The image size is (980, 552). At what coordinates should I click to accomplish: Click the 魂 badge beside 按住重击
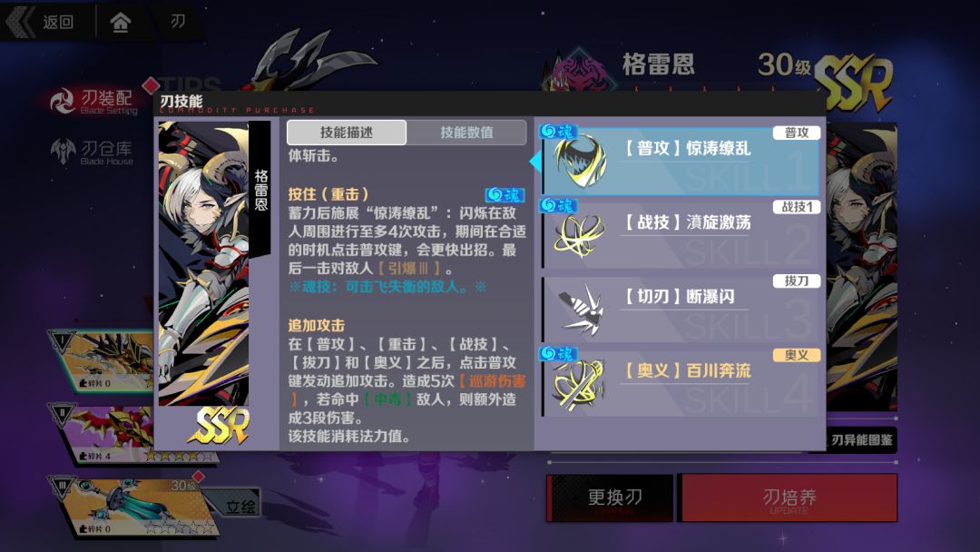coord(505,195)
